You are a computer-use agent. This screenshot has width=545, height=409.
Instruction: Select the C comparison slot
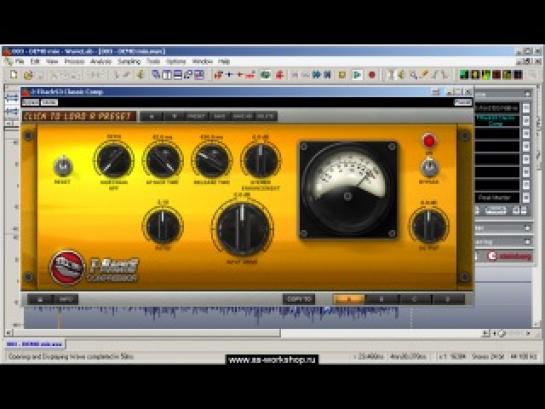415,299
